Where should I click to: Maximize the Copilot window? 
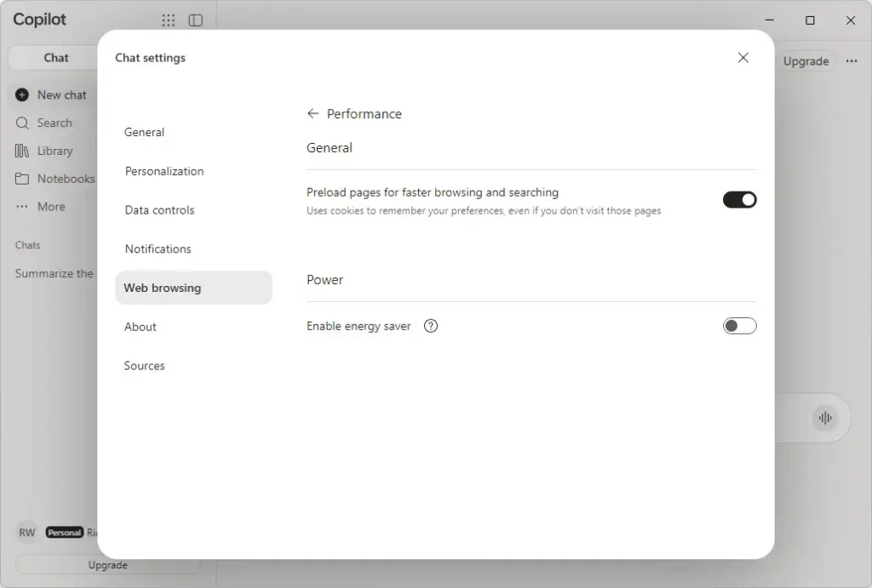click(810, 20)
